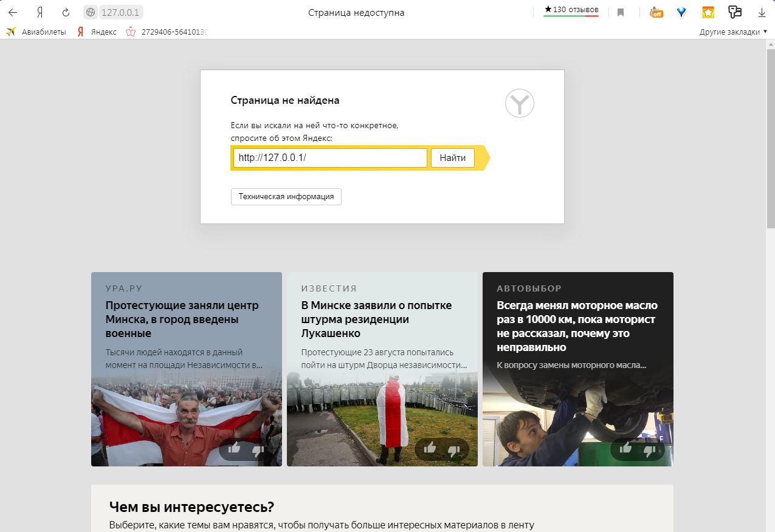Open the yellow star extension icon
This screenshot has width=775, height=532.
[708, 12]
